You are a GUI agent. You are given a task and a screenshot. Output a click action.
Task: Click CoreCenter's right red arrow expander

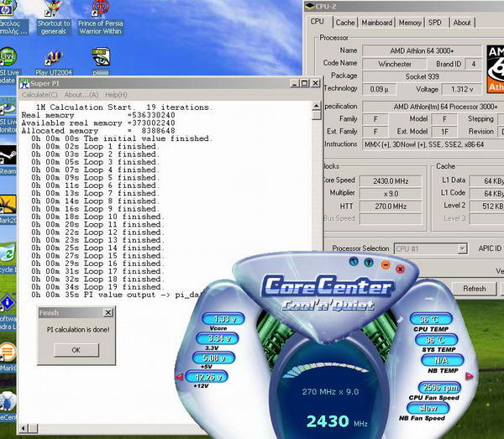point(470,376)
